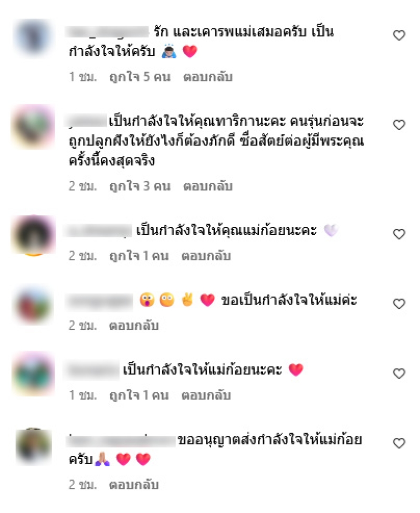Open avatar of the last commenter
The height and width of the screenshot is (513, 420).
(34, 446)
